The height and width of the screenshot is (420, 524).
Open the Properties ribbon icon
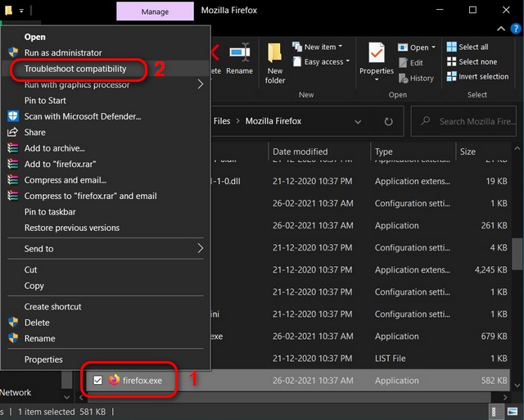pos(377,52)
